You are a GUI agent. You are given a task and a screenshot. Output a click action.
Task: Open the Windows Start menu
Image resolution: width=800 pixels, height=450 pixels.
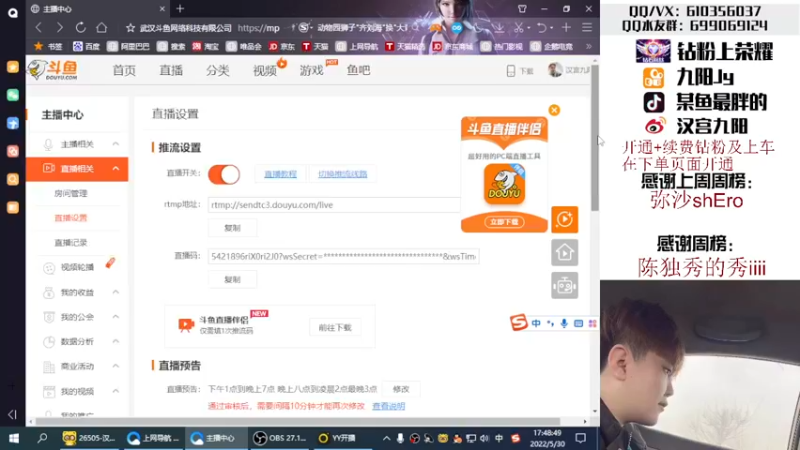click(14, 438)
